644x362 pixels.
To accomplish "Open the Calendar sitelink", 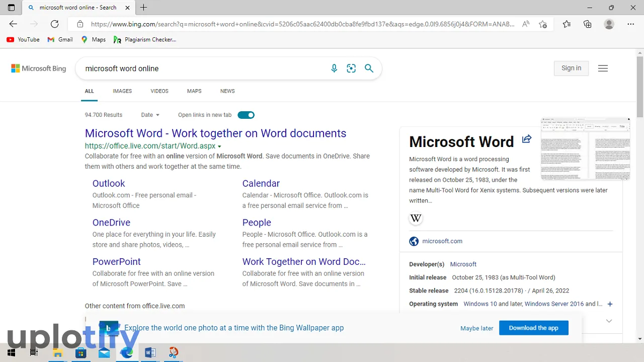I will (261, 183).
